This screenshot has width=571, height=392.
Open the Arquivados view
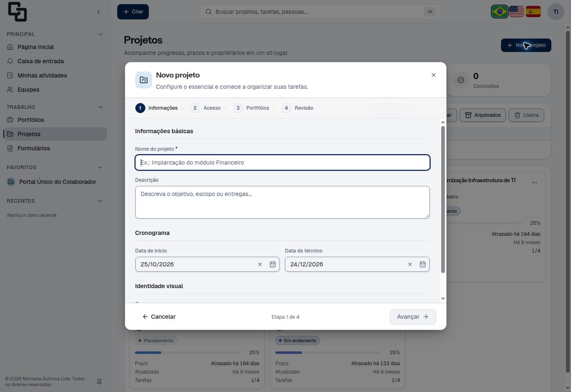pyautogui.click(x=483, y=115)
